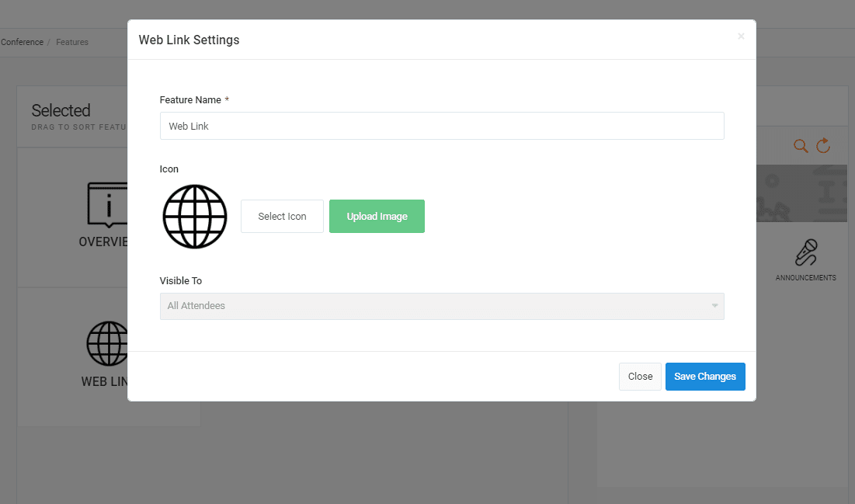Image resolution: width=855 pixels, height=504 pixels.
Task: Click the large globe icon preview in dialog
Action: coord(195,217)
